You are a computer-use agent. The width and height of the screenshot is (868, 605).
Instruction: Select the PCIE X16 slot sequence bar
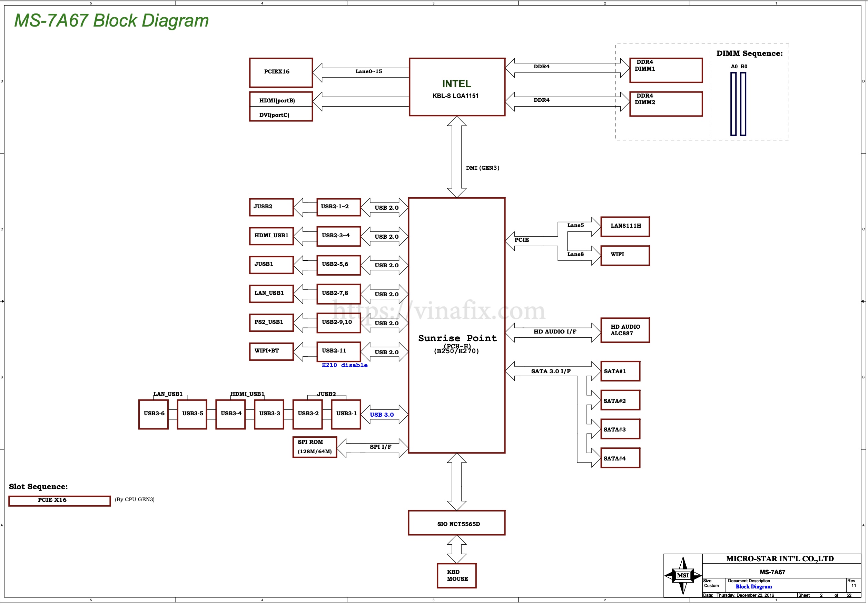(x=59, y=501)
